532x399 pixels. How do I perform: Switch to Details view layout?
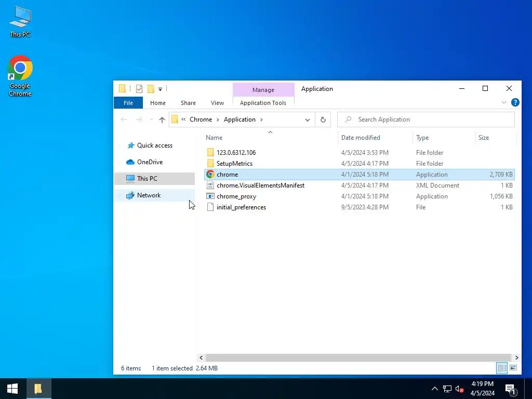[502, 368]
